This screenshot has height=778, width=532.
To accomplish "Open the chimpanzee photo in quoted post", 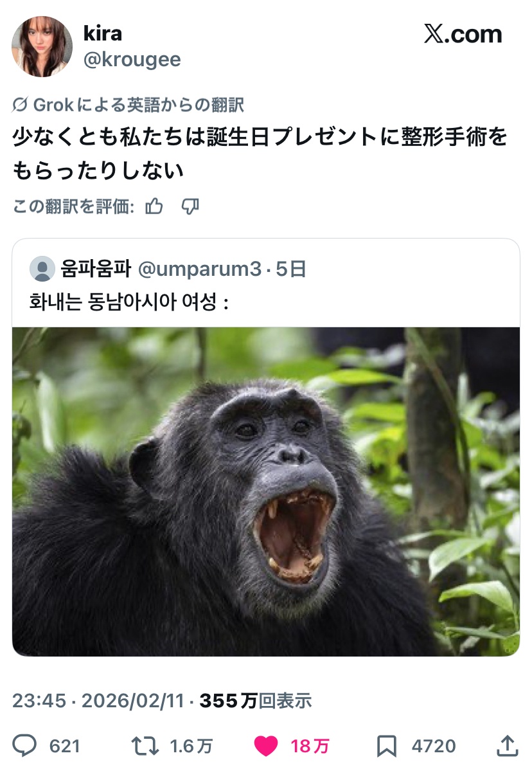I will (266, 492).
